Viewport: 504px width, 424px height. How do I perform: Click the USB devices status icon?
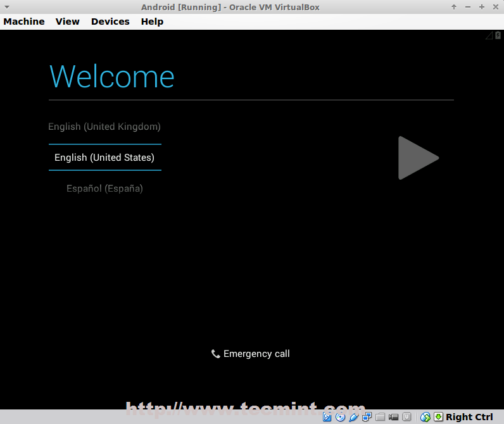354,417
